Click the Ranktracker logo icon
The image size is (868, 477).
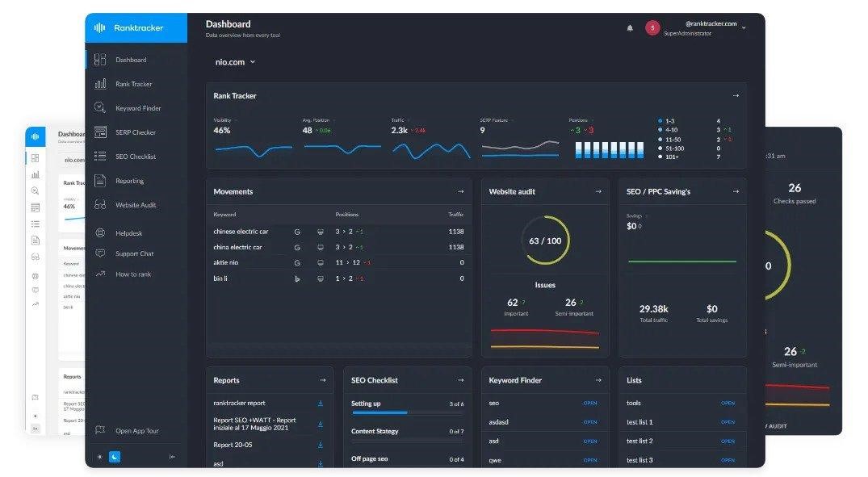(x=99, y=27)
